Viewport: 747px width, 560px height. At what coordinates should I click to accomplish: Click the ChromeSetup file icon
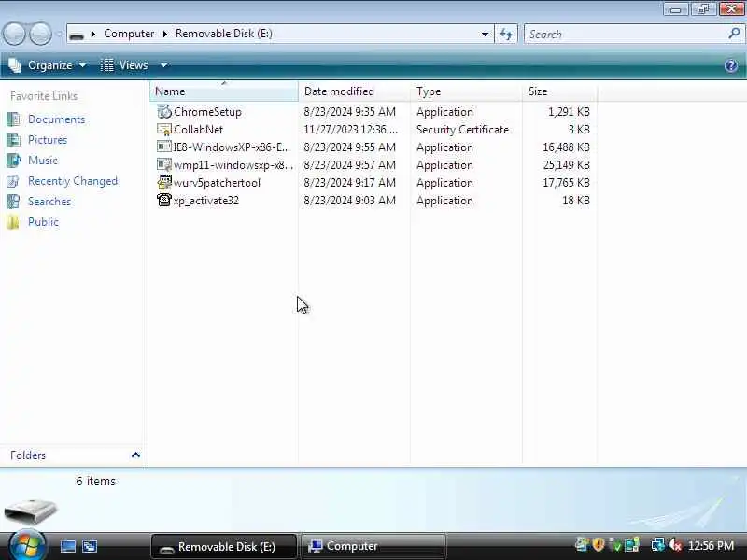click(x=164, y=111)
